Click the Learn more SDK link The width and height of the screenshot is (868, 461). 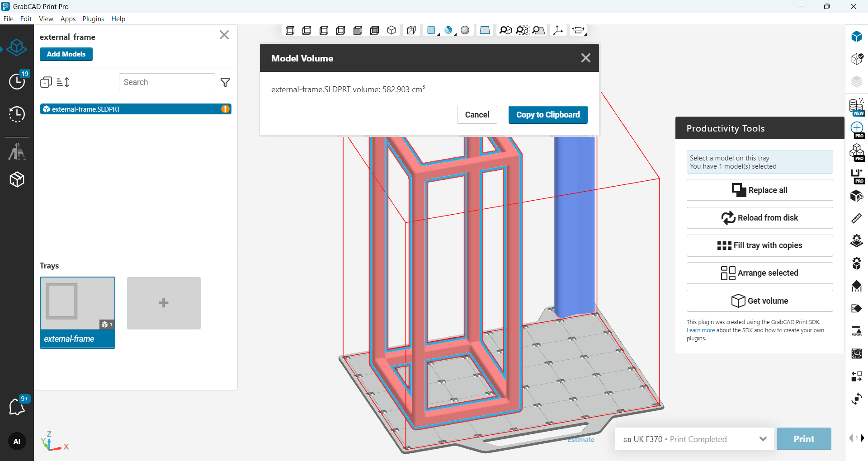coord(700,330)
